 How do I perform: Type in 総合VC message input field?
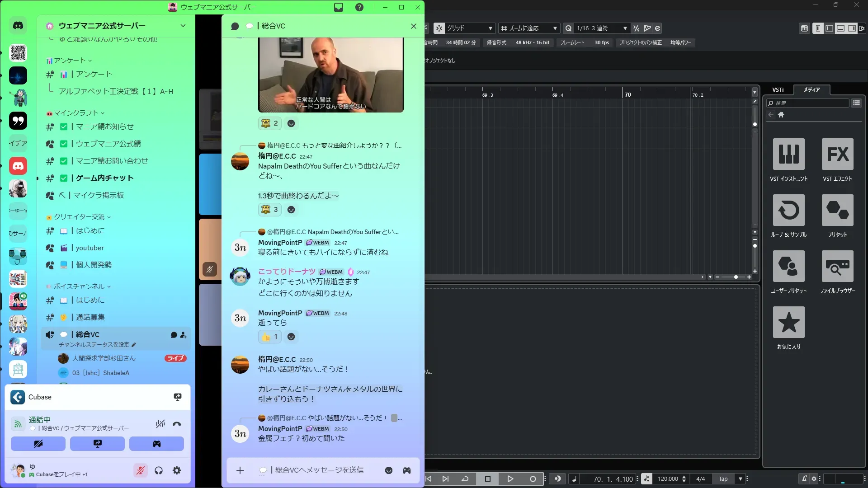point(319,470)
